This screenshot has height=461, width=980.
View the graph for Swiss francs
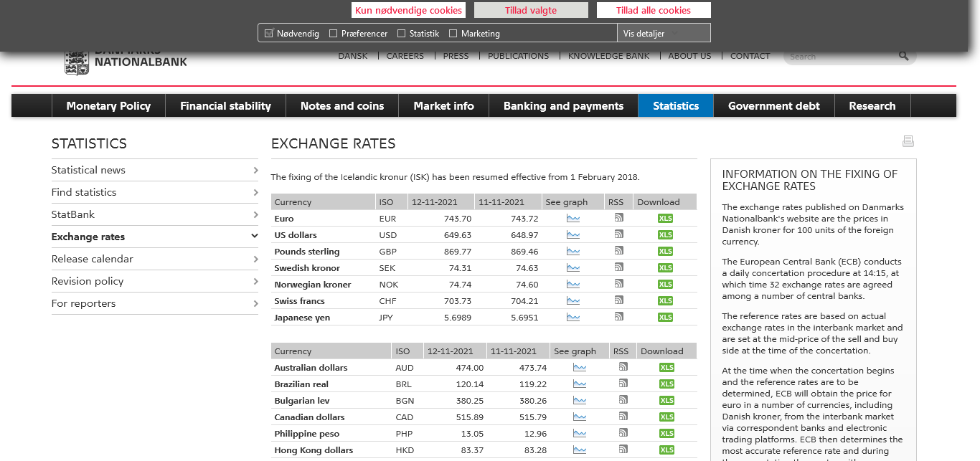[x=573, y=300]
